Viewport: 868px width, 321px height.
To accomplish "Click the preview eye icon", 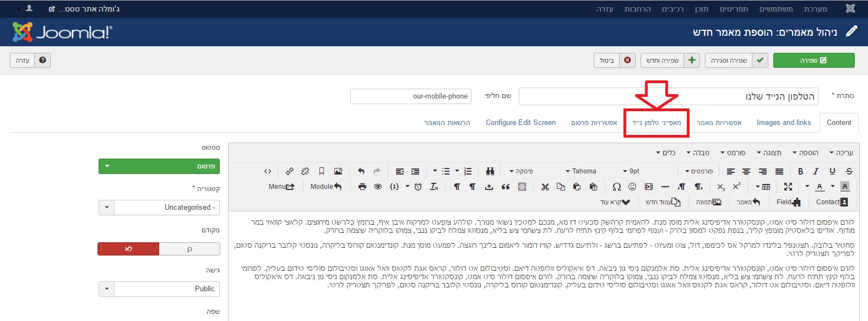I will [x=378, y=187].
